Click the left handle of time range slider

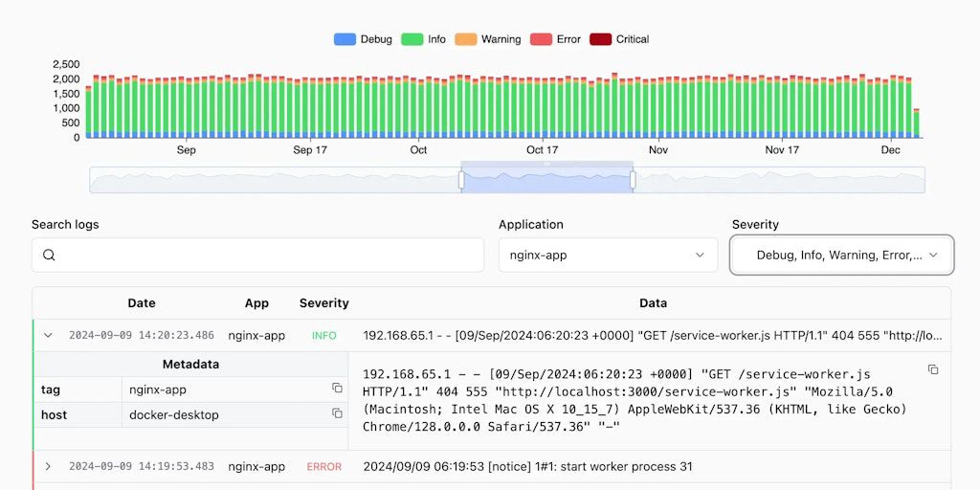pyautogui.click(x=461, y=180)
